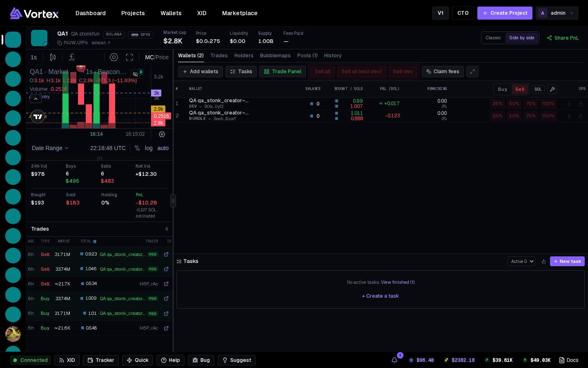The height and width of the screenshot is (368, 588).
Task: Open notifications bell icon
Action: point(394,360)
